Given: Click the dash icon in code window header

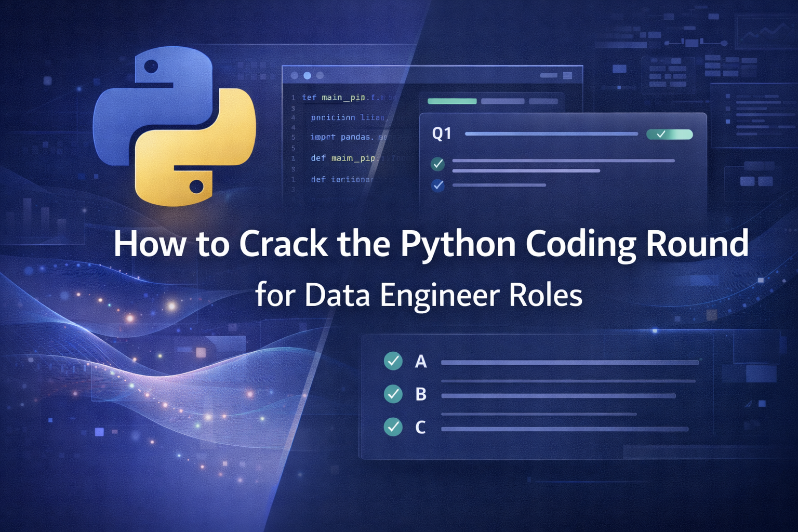Looking at the screenshot, I should point(549,76).
